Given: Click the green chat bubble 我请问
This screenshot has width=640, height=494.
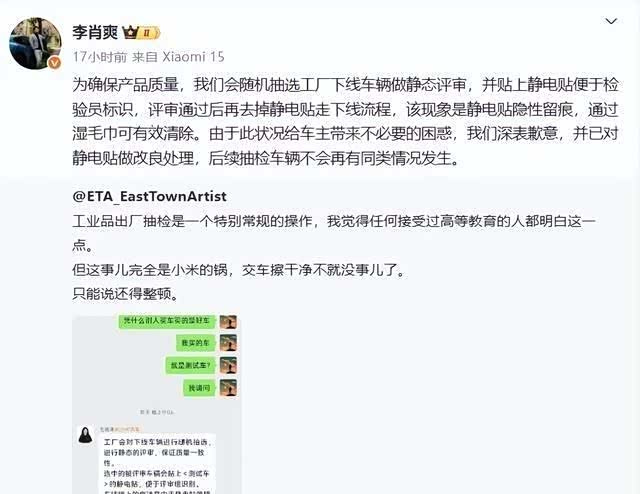Looking at the screenshot, I should (x=199, y=388).
